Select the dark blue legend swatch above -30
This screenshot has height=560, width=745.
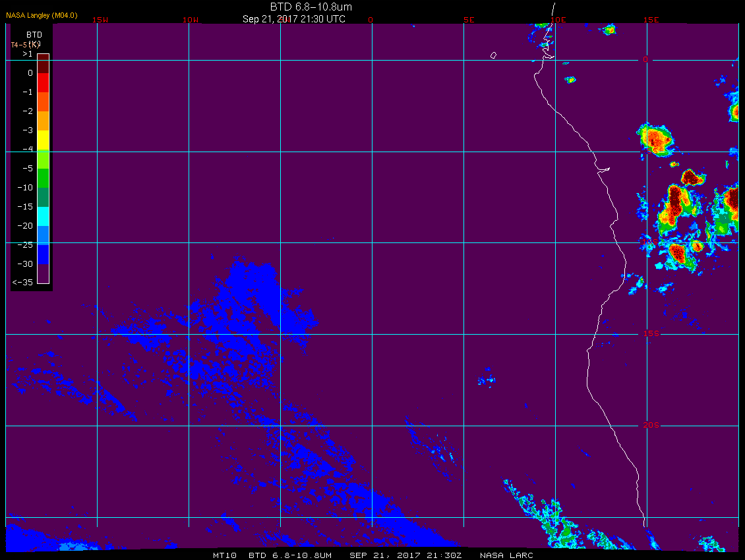(44, 254)
